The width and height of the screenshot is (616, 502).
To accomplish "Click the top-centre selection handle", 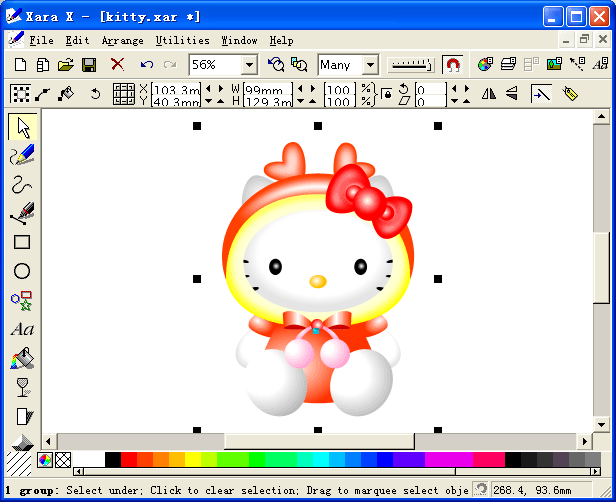I will point(318,126).
